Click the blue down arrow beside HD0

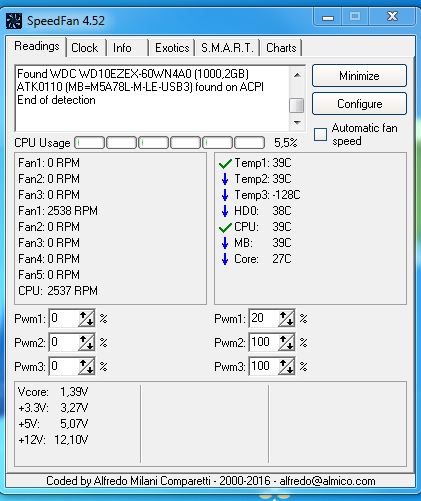coord(225,211)
